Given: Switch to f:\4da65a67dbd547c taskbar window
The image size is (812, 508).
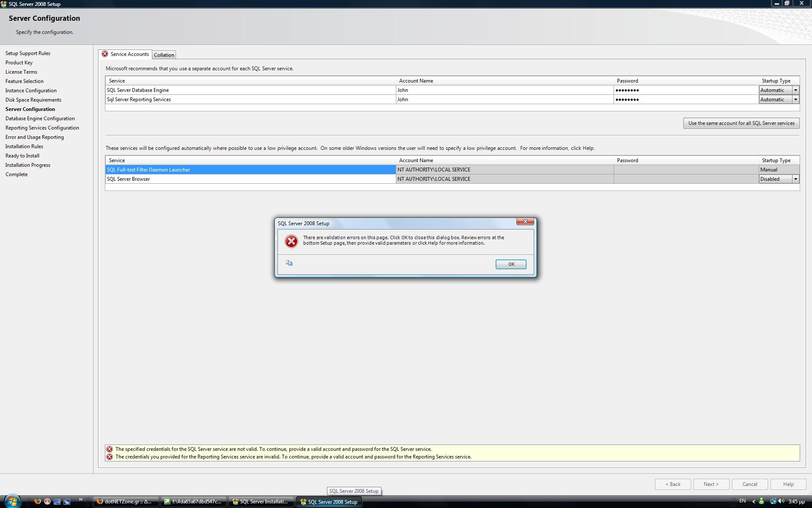Looking at the screenshot, I should 194,502.
